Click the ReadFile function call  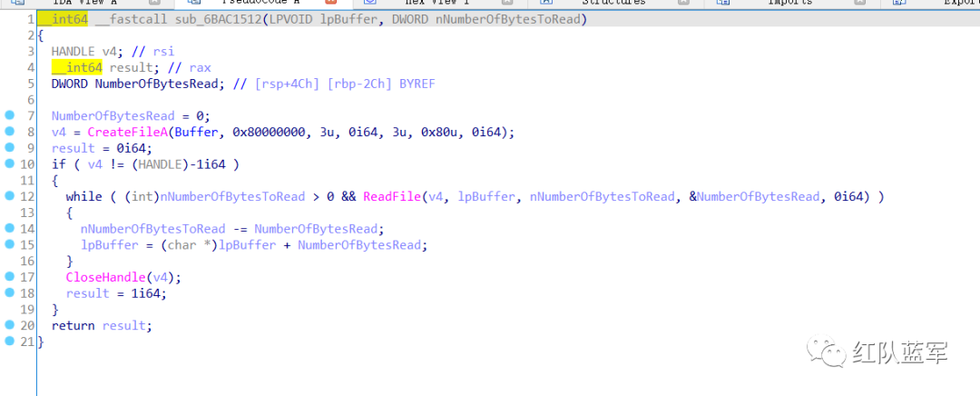pos(392,196)
